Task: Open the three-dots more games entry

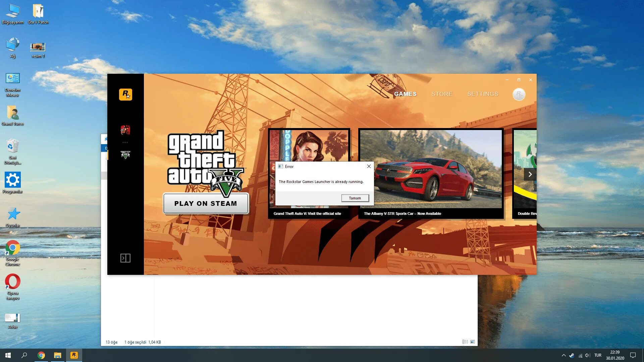Action: tap(125, 142)
